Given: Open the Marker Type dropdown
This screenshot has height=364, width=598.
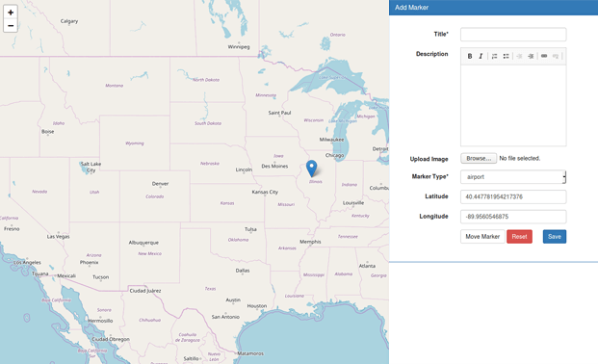Looking at the screenshot, I should [513, 177].
